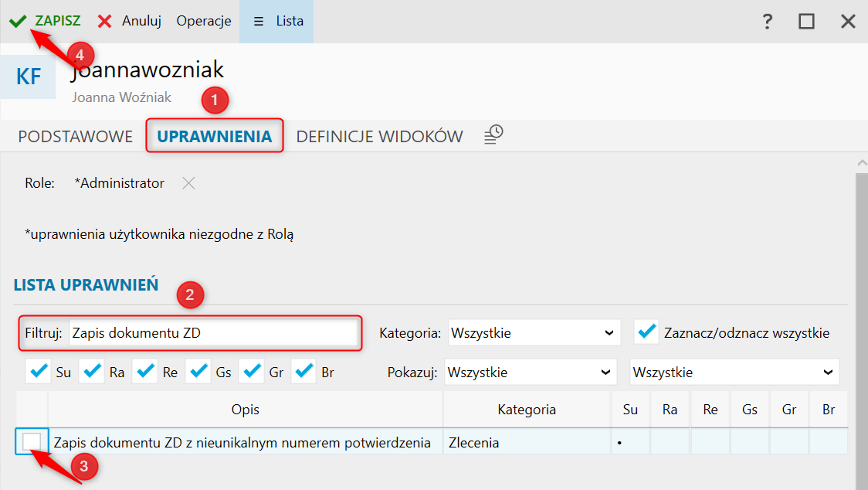
Task: Toggle the Re filter checkbox
Action: tap(145, 372)
